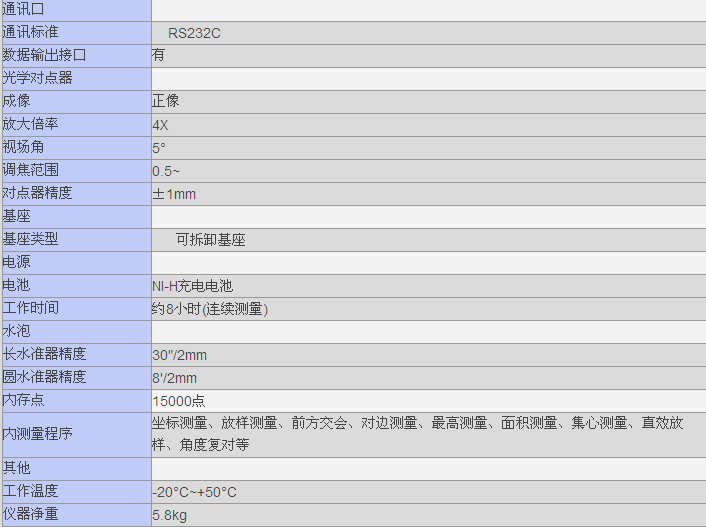The image size is (706, 527).
Task: Click the 可拆卸基座 base type value
Action: coord(210,240)
